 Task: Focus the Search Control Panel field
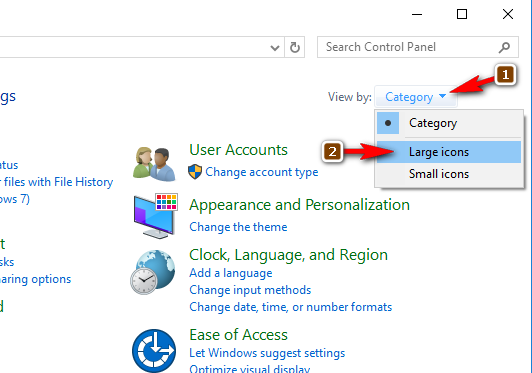(x=418, y=47)
